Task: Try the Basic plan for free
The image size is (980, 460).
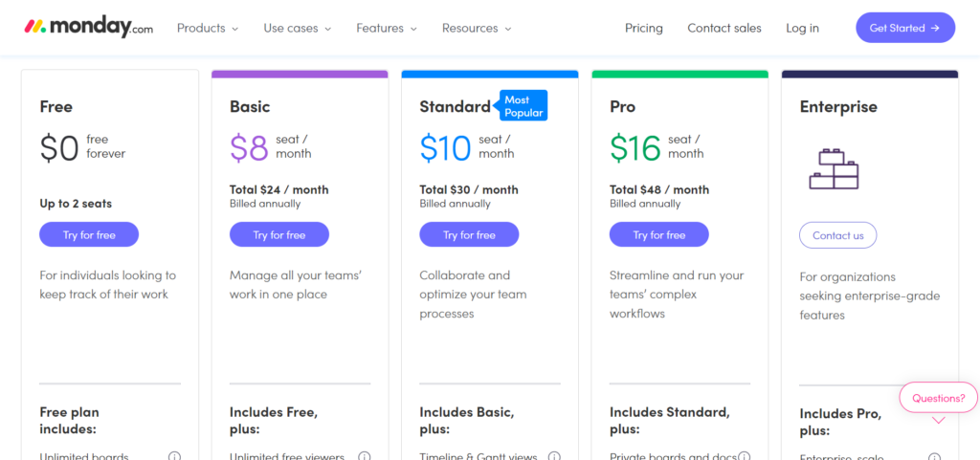Action: pos(279,234)
